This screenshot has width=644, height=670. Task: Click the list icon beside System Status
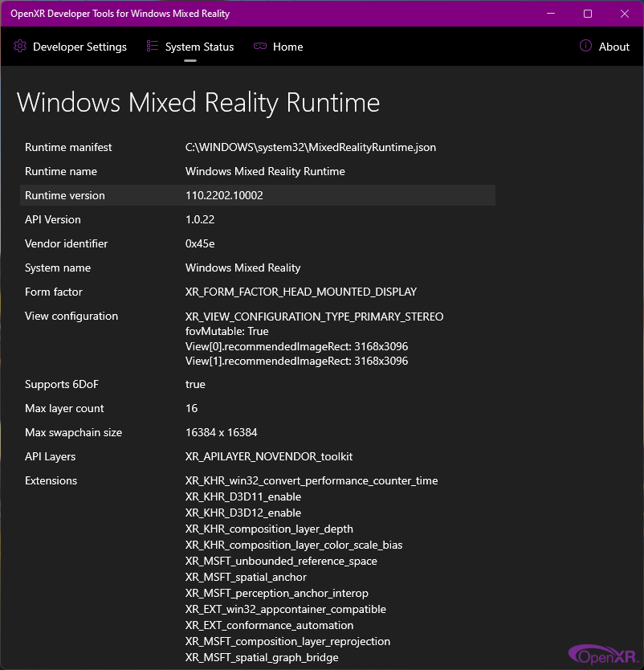pos(153,46)
